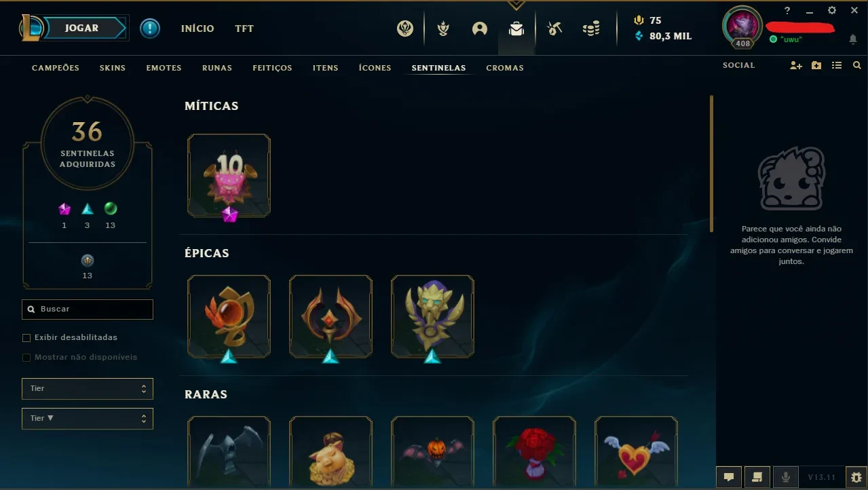868x490 pixels.
Task: Switch to the Cromas tab
Action: tap(505, 68)
